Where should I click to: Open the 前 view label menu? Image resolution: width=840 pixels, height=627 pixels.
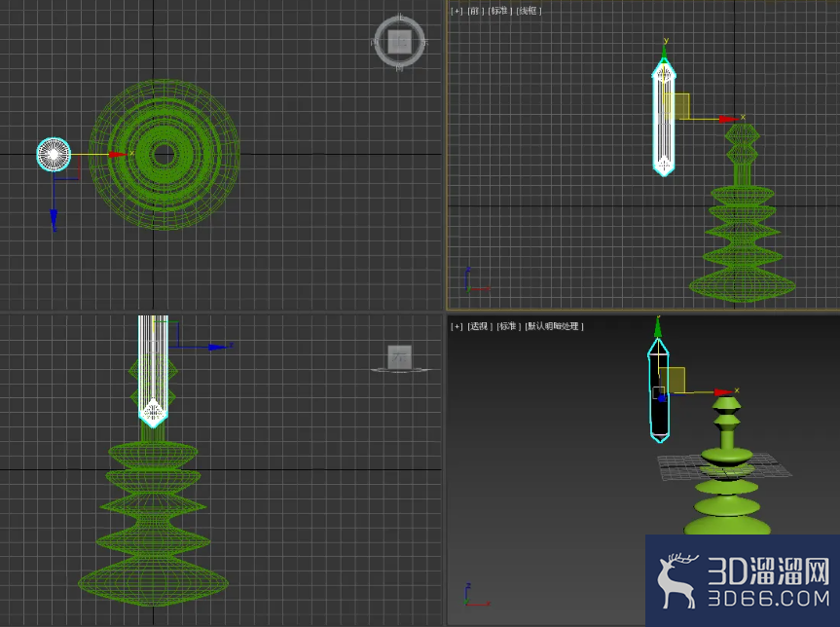pos(476,11)
